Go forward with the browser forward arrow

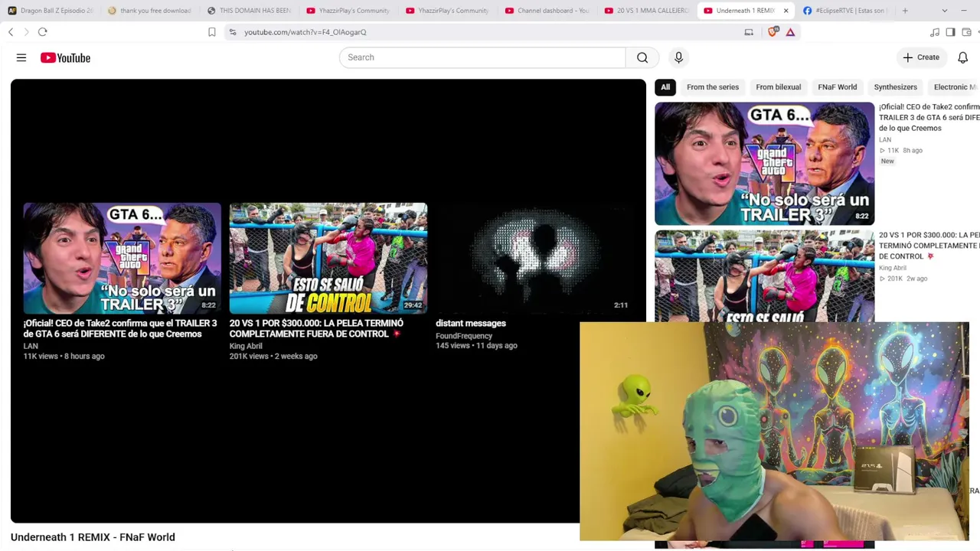26,32
